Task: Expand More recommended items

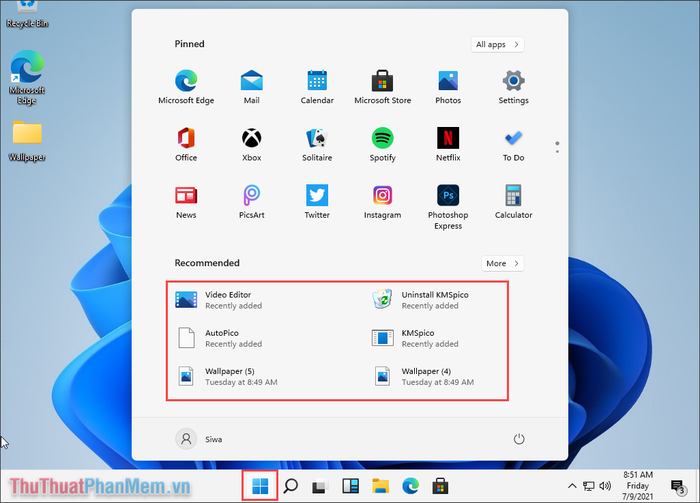Action: [x=502, y=263]
